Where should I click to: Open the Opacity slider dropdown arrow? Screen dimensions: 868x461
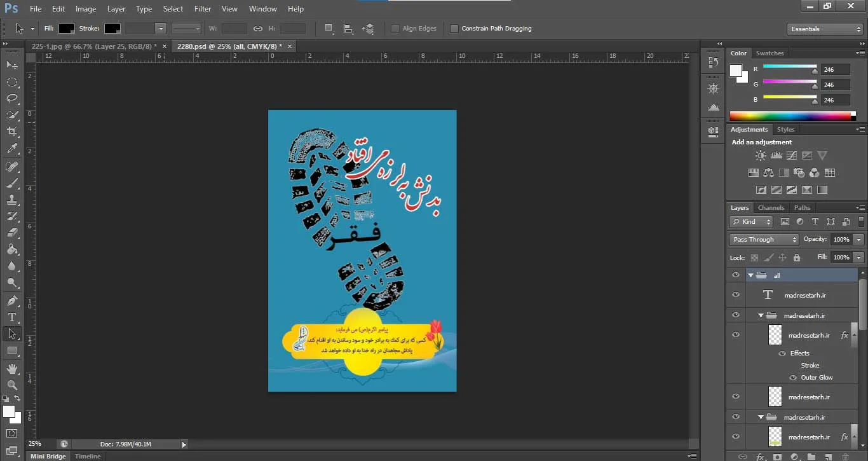coord(859,240)
